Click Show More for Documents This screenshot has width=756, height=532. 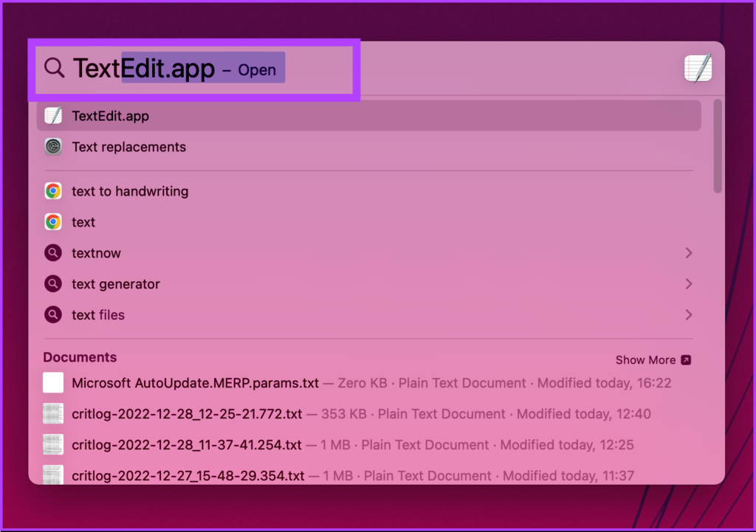coord(653,360)
